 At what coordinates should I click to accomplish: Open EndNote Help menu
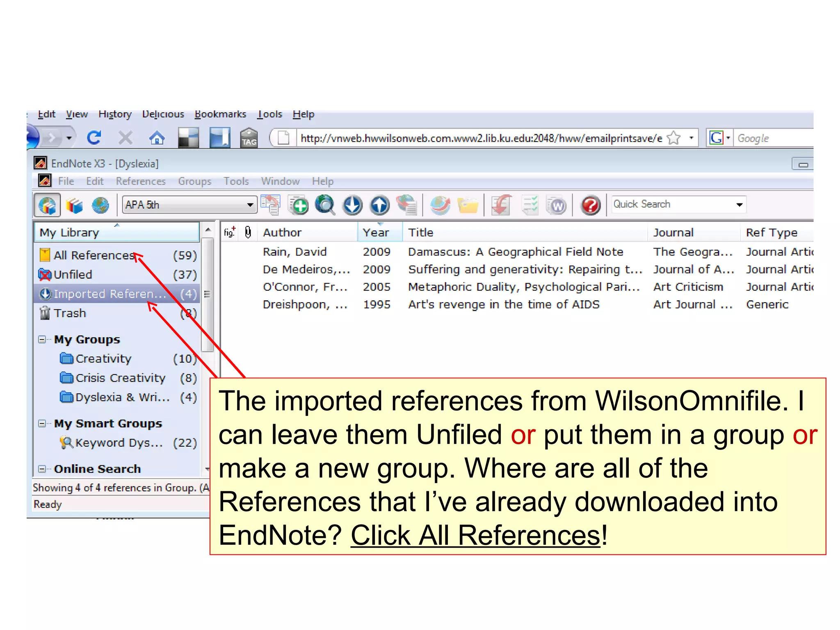(x=323, y=181)
